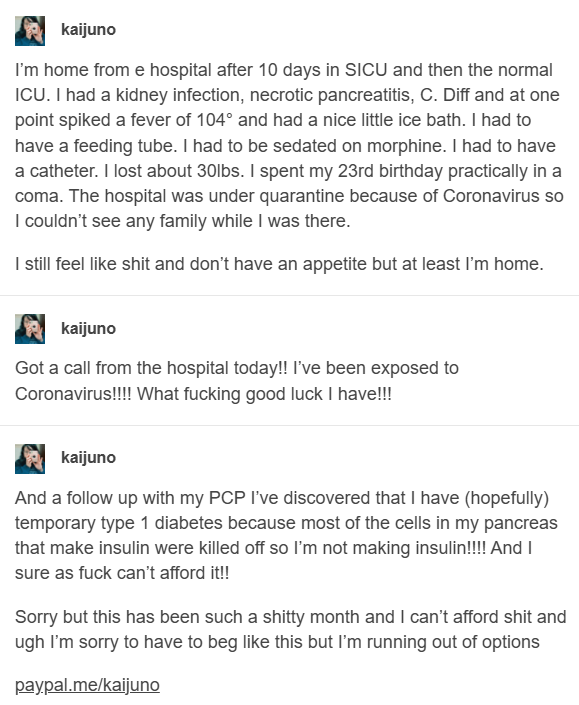
Task: Open the avatar beside the Coronavirus exposure post
Action: point(30,329)
